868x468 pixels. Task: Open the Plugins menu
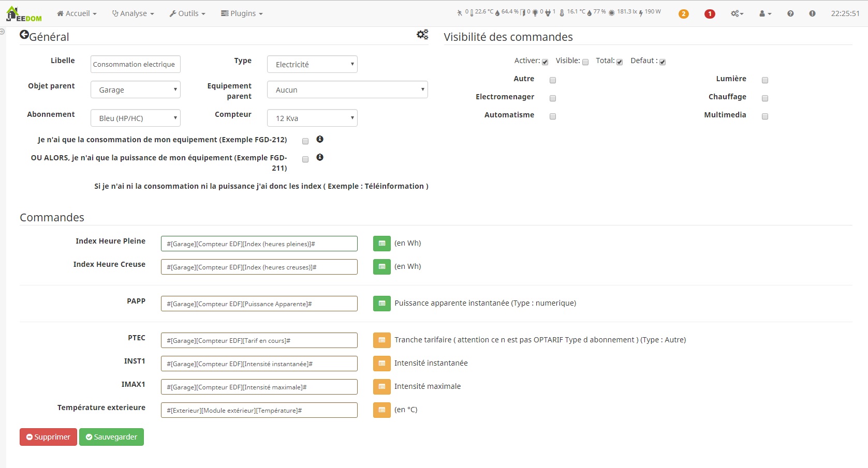click(242, 13)
